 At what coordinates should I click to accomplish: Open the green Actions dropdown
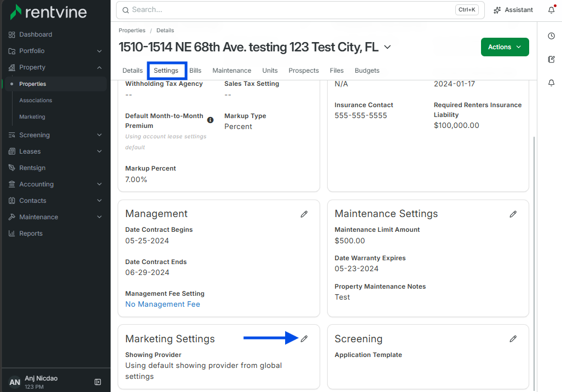(x=505, y=47)
